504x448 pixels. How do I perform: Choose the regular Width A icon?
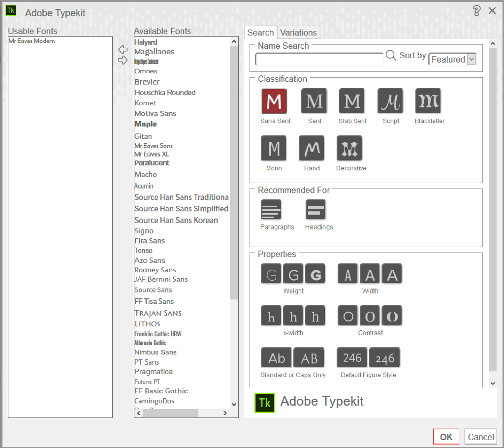pyautogui.click(x=370, y=274)
